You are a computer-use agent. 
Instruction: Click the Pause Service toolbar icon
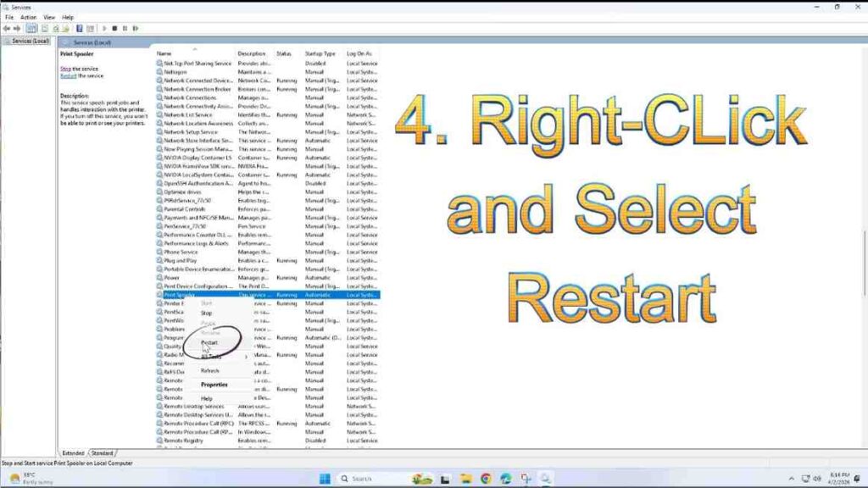click(125, 28)
